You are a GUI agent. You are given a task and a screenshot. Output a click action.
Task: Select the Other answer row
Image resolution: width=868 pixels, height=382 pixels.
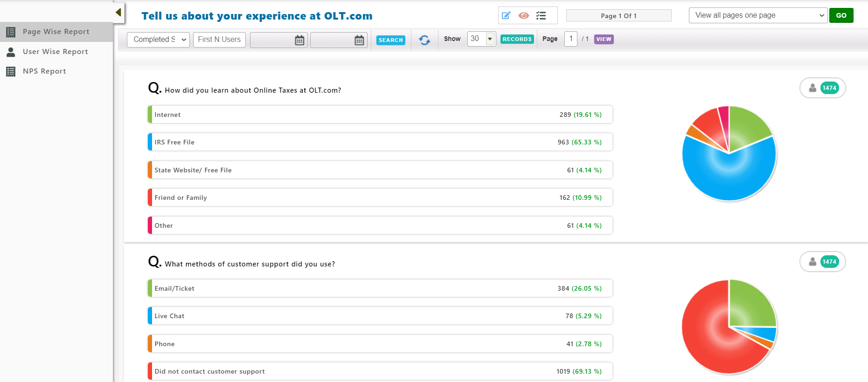[380, 225]
